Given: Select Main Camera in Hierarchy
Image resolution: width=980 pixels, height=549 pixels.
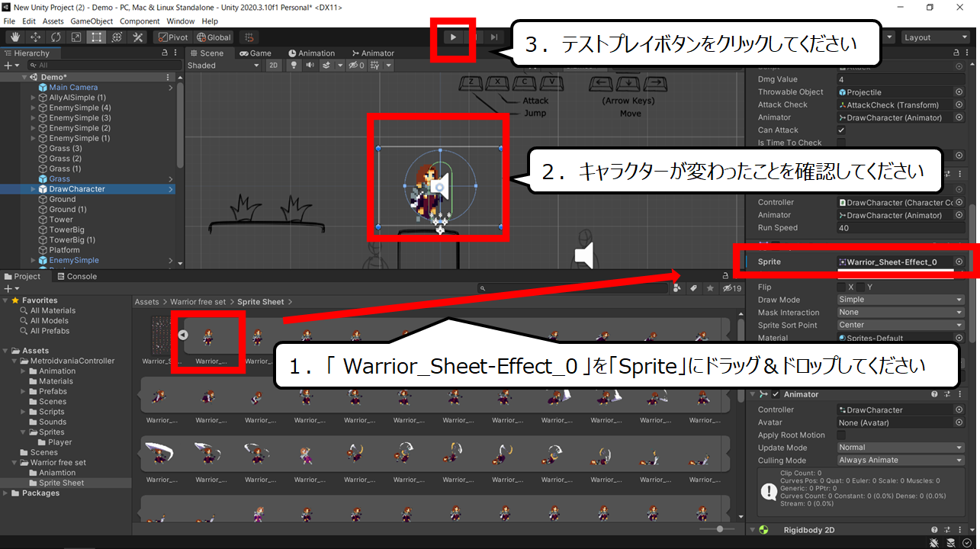Looking at the screenshot, I should click(x=73, y=88).
